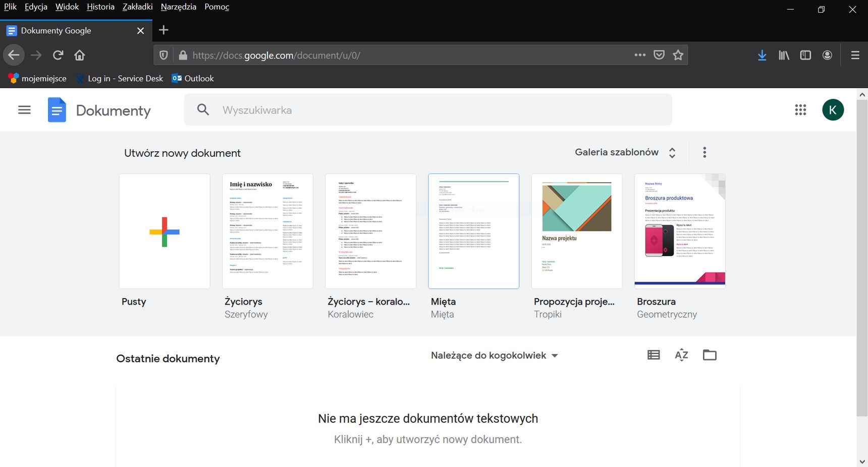Toggle the Firefox sidebar view
The image size is (868, 467).
pos(805,55)
